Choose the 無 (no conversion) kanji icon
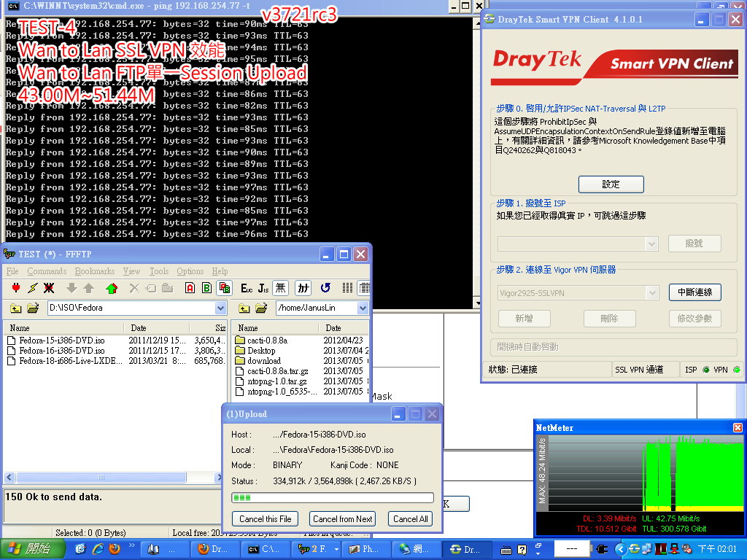The height and width of the screenshot is (560, 747). (281, 287)
